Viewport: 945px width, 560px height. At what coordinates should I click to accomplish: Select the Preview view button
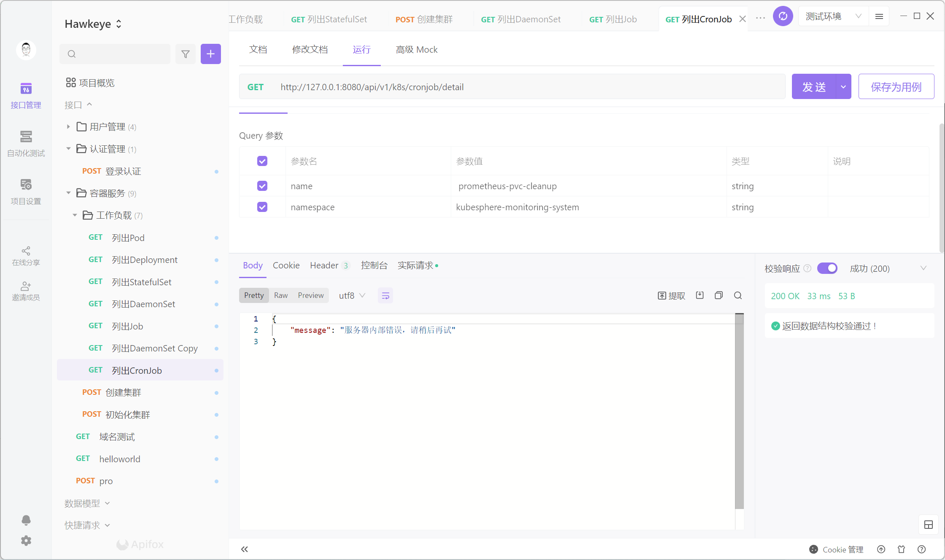pos(311,295)
